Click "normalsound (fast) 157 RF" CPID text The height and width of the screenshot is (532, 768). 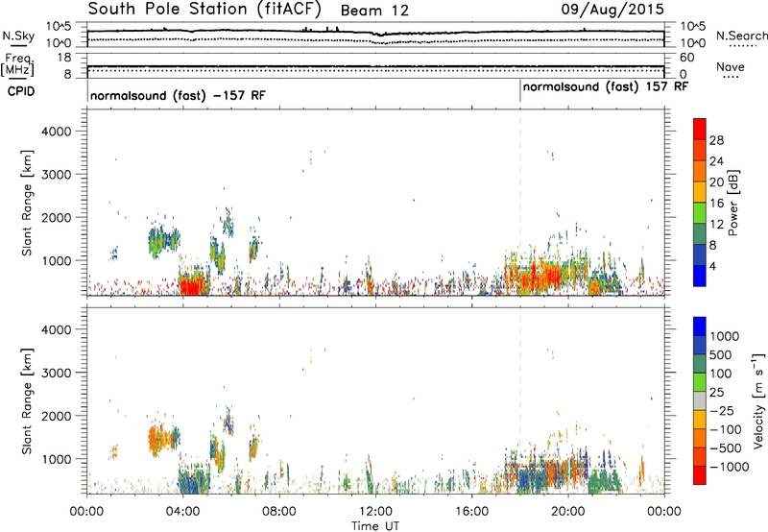[x=606, y=86]
